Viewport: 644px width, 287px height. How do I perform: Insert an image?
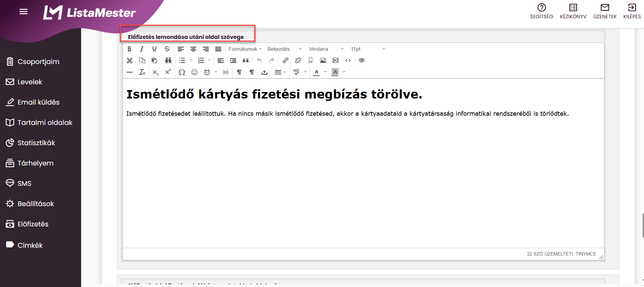click(x=323, y=61)
